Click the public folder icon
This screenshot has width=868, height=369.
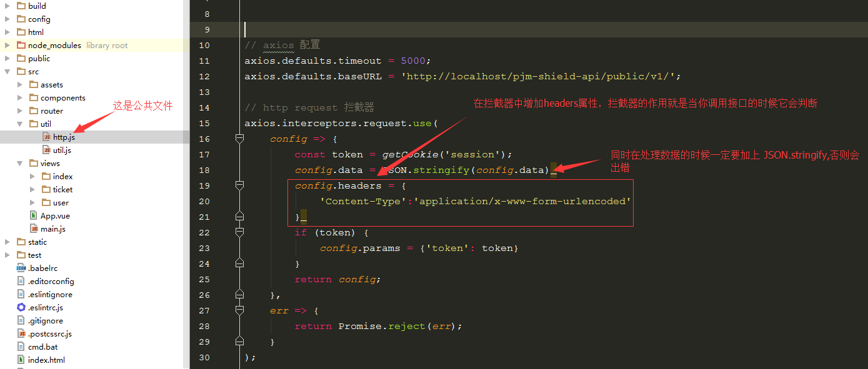[21, 58]
